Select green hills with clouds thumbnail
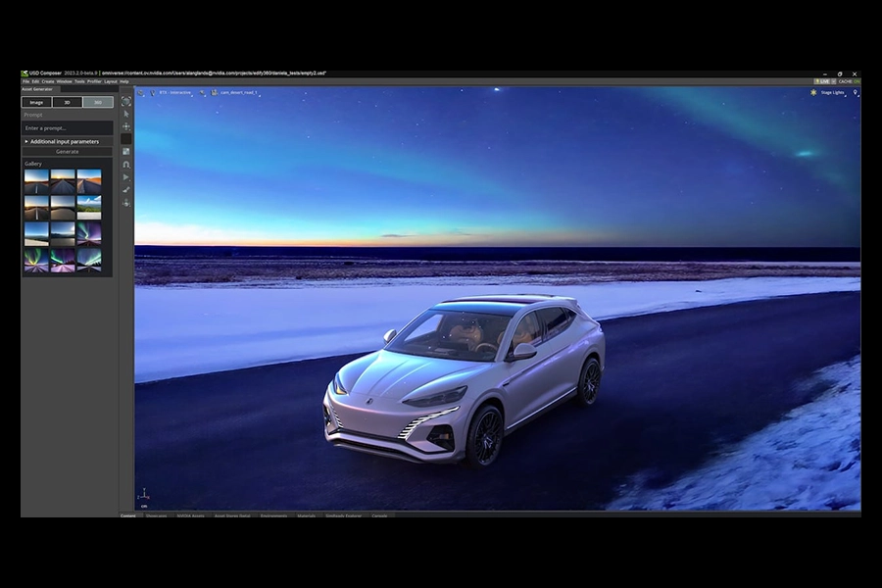The width and height of the screenshot is (882, 588). coord(89,208)
